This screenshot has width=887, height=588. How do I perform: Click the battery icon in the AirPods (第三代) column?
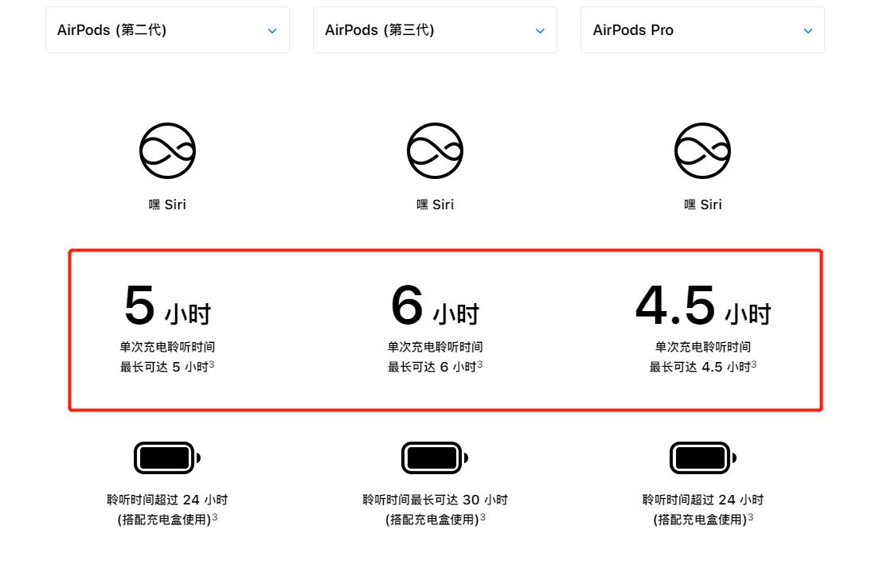pos(435,458)
